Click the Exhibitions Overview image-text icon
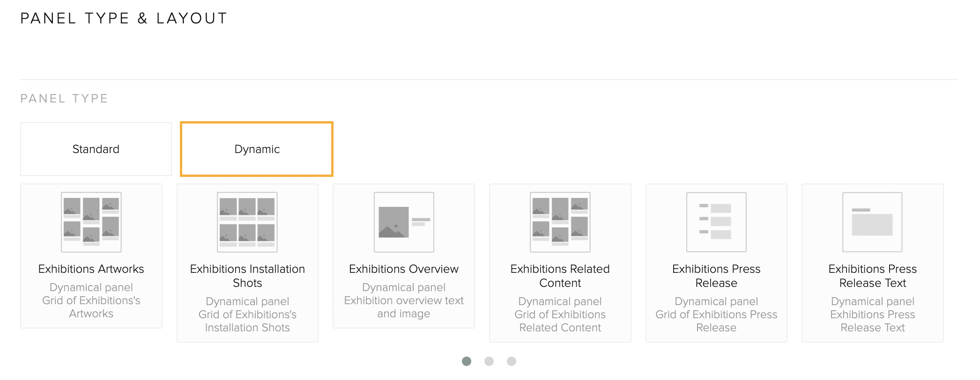 tap(404, 222)
